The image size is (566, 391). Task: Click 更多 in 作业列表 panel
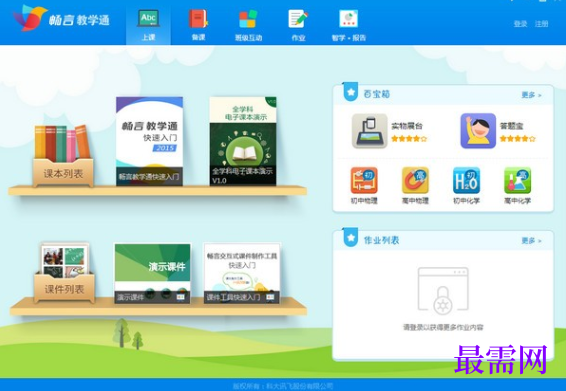pyautogui.click(x=531, y=240)
